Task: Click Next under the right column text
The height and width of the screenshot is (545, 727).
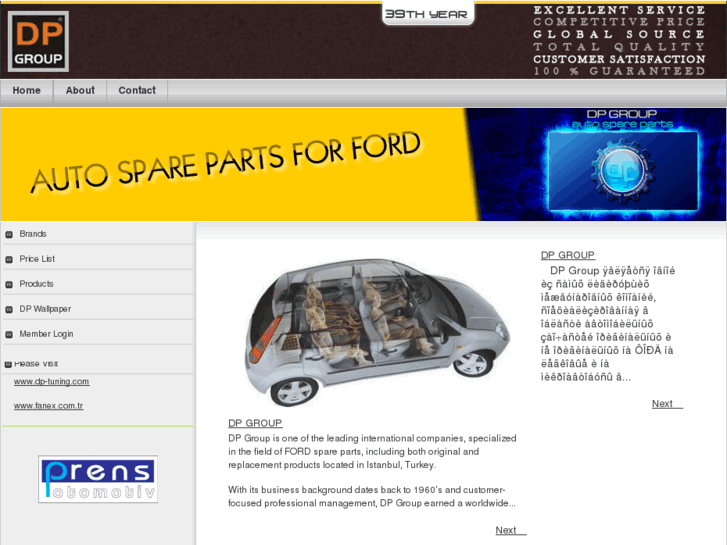Action: pyautogui.click(x=667, y=404)
